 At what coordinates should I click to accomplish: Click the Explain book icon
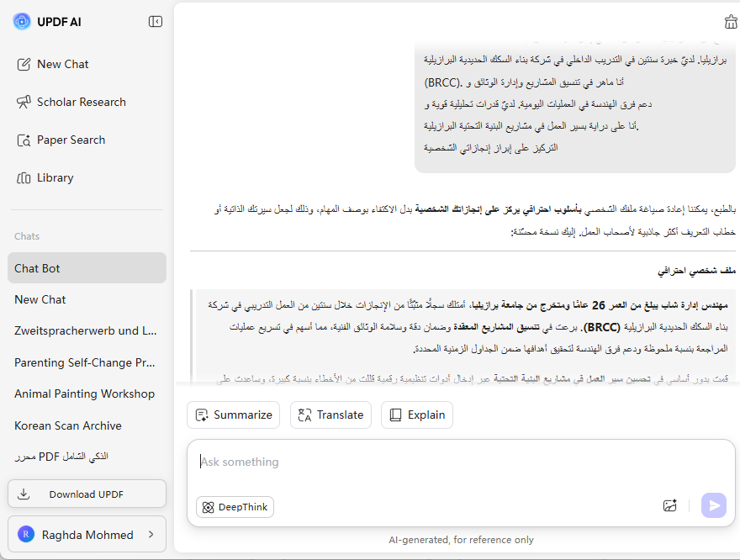coord(395,415)
